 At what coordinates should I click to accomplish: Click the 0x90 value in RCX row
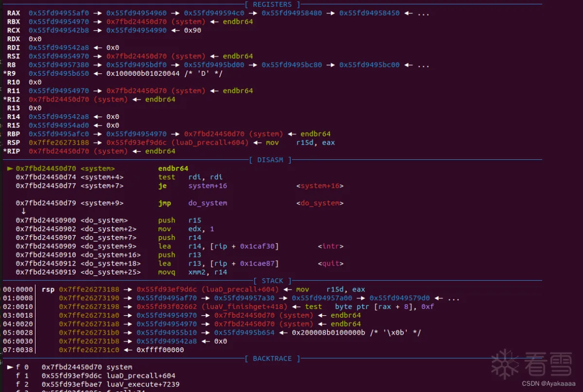pyautogui.click(x=192, y=31)
